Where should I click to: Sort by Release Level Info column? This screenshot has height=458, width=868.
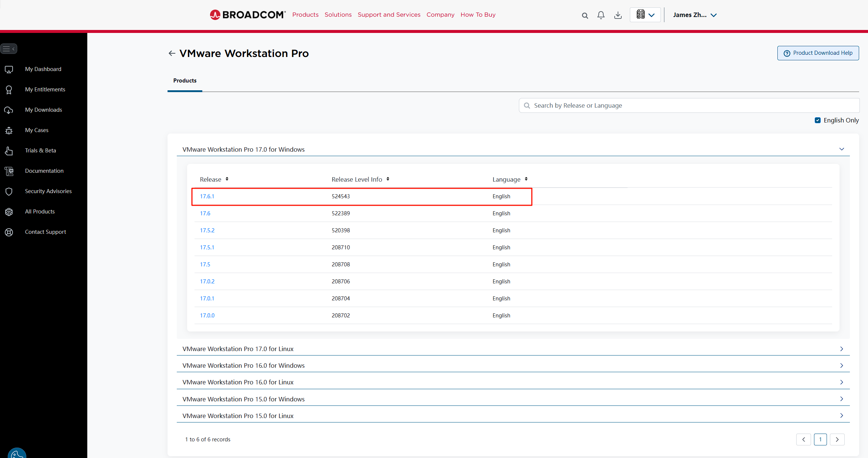pos(388,179)
